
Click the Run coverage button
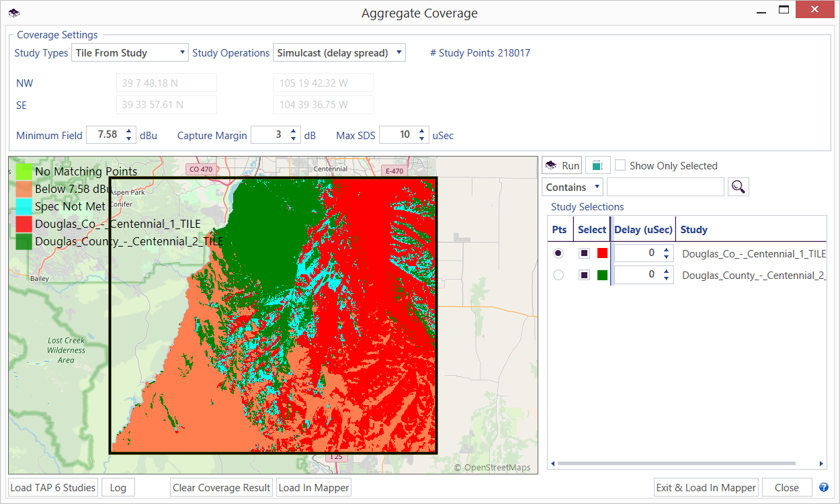click(562, 165)
